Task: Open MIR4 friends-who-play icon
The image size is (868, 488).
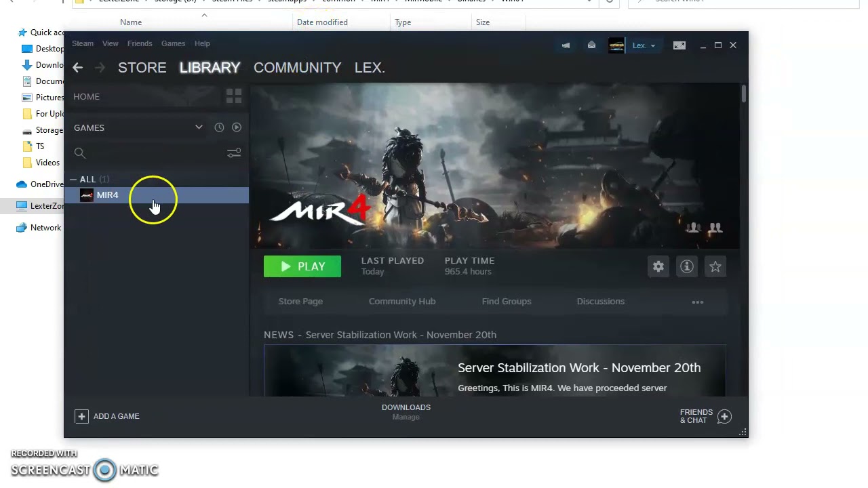Action: [x=692, y=228]
